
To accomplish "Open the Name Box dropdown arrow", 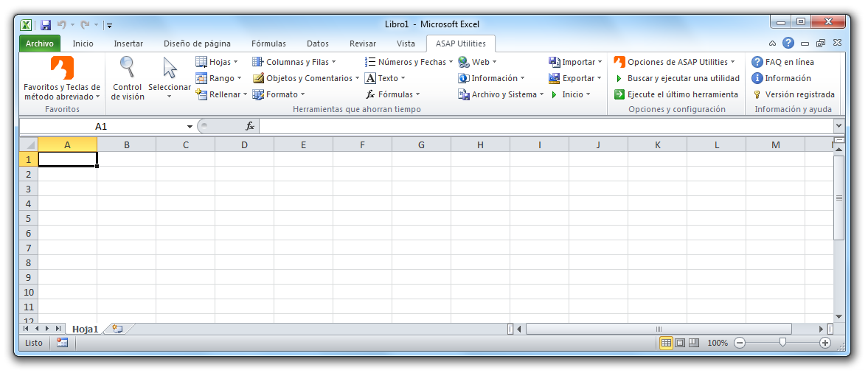I will tap(190, 126).
